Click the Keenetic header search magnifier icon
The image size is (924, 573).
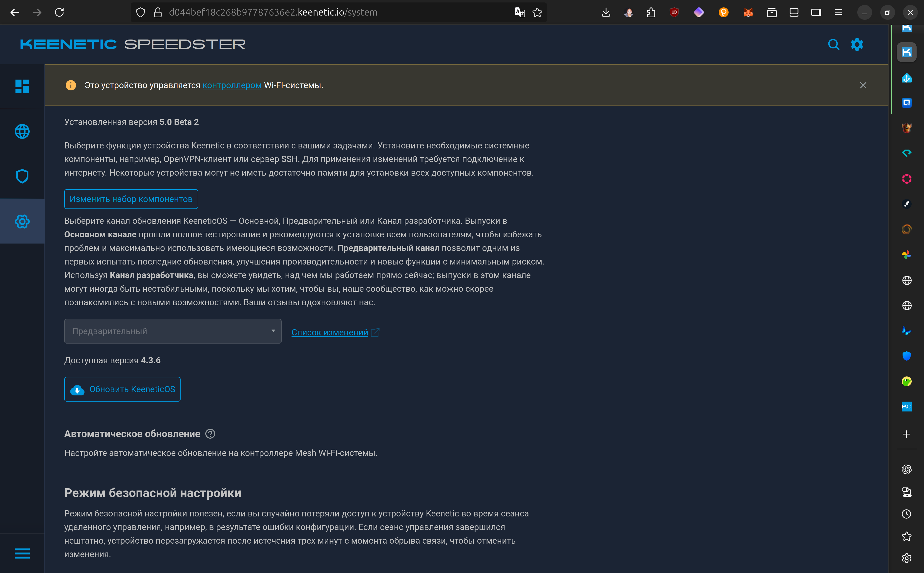tap(833, 45)
